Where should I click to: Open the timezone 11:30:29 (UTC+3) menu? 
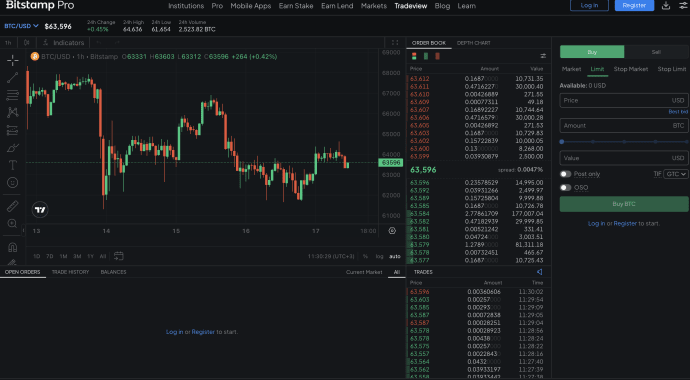click(x=331, y=256)
